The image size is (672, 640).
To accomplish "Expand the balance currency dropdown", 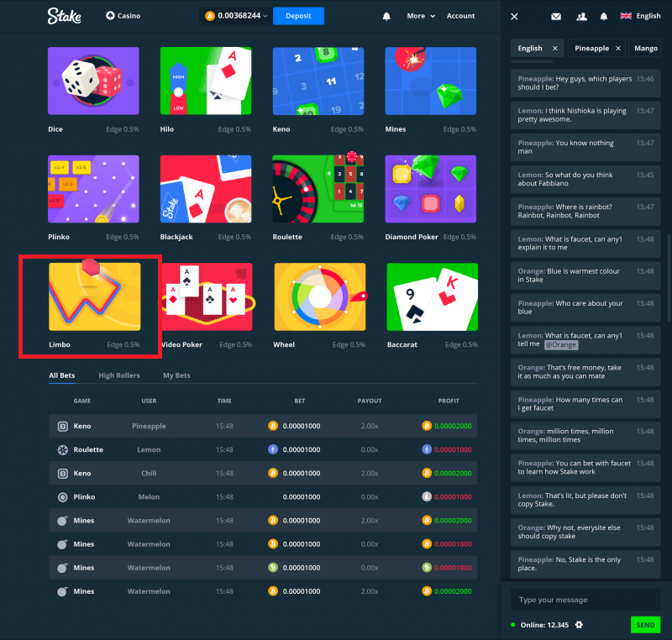I will point(265,16).
